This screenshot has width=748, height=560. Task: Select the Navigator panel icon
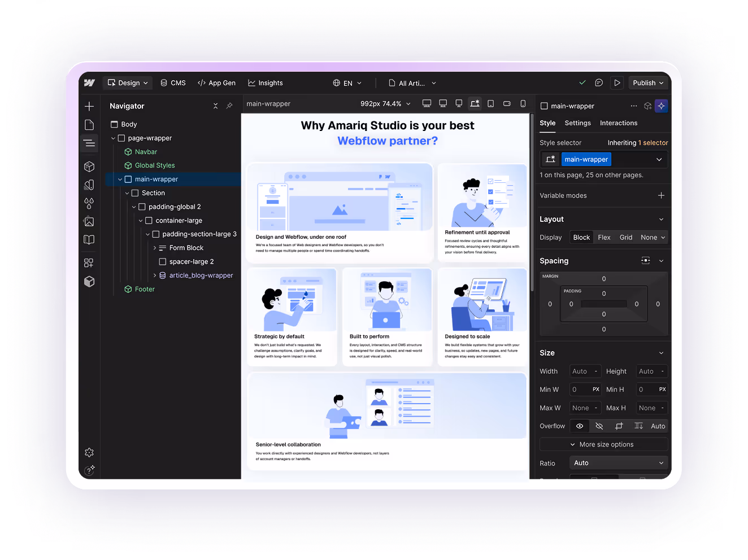89,143
